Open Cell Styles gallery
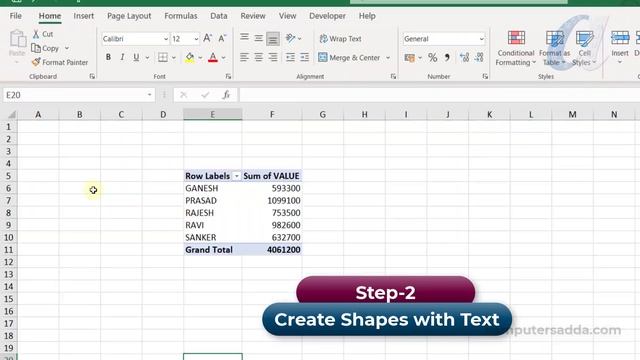The image size is (640, 360). tap(584, 48)
